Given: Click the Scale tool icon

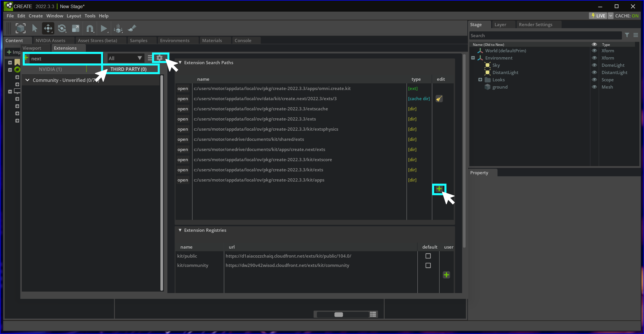Looking at the screenshot, I should click(x=76, y=29).
